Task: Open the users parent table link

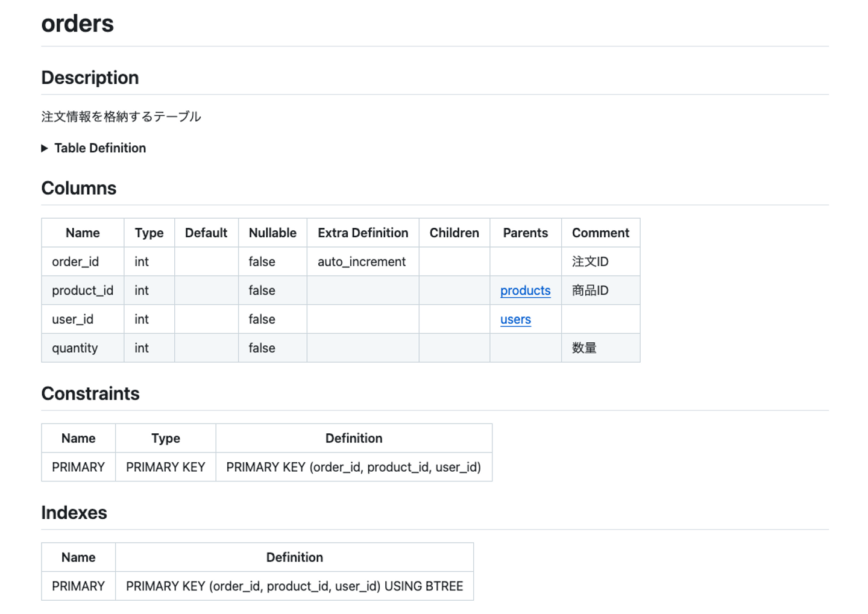Action: [x=515, y=319]
